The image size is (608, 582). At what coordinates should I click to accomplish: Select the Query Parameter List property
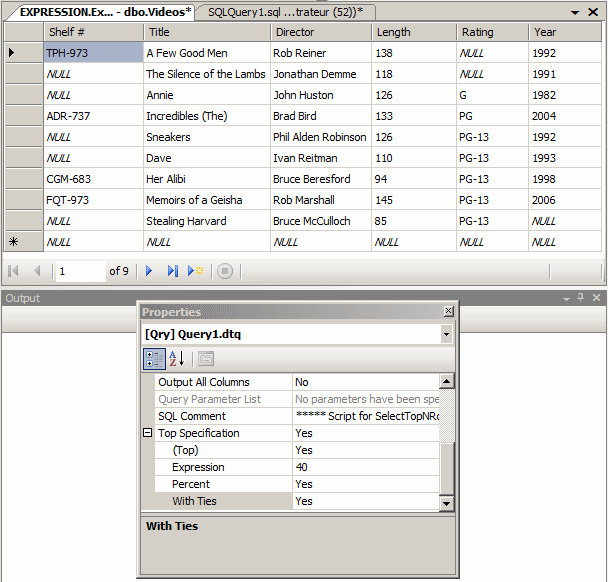pyautogui.click(x=297, y=399)
